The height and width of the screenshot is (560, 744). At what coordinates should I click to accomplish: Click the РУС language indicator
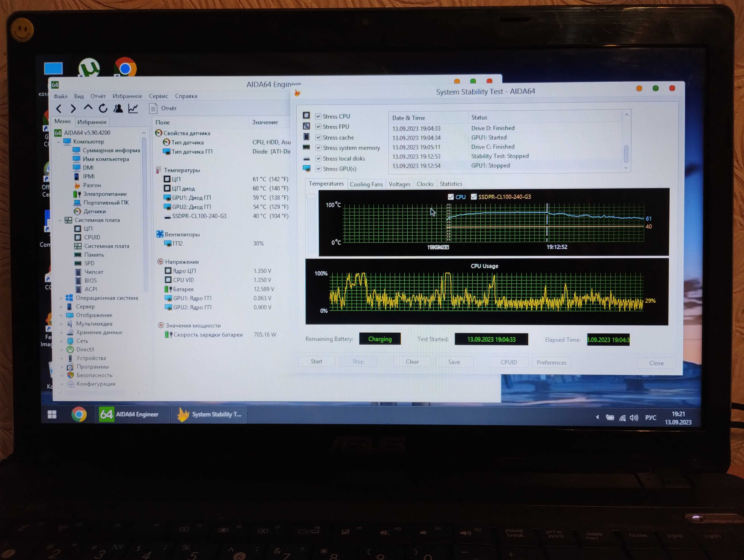pyautogui.click(x=650, y=417)
